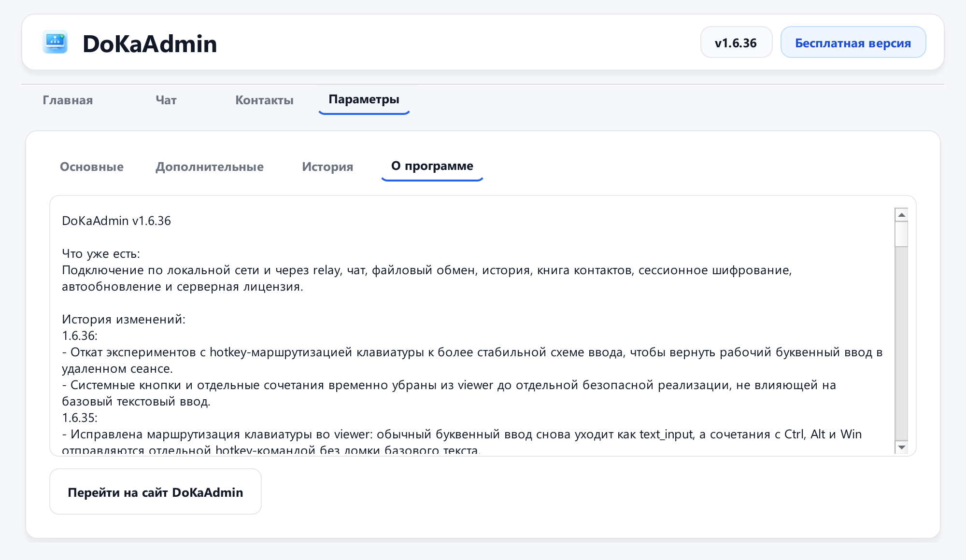Open the Перейти на сайт DoKaAdmin link button
The image size is (966, 560).
pyautogui.click(x=156, y=492)
